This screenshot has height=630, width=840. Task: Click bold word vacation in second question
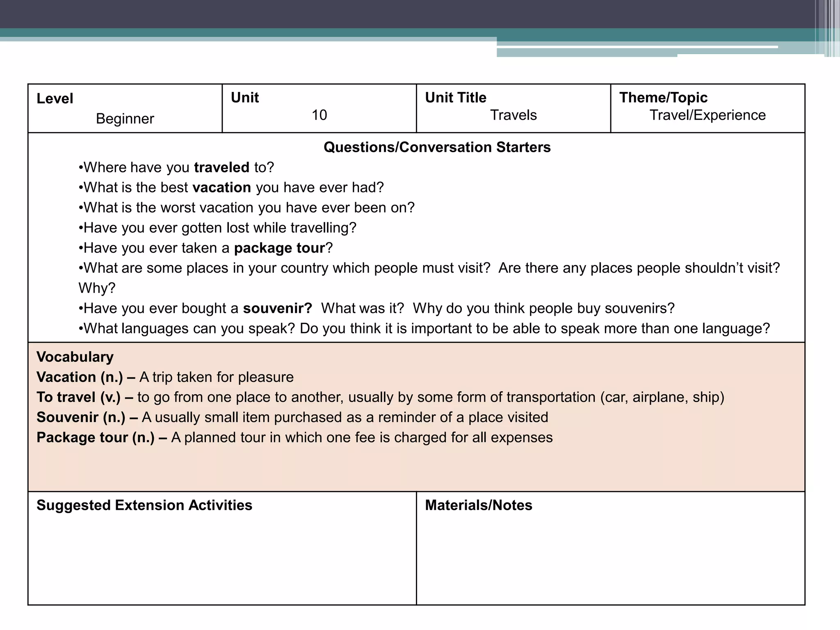[221, 187]
